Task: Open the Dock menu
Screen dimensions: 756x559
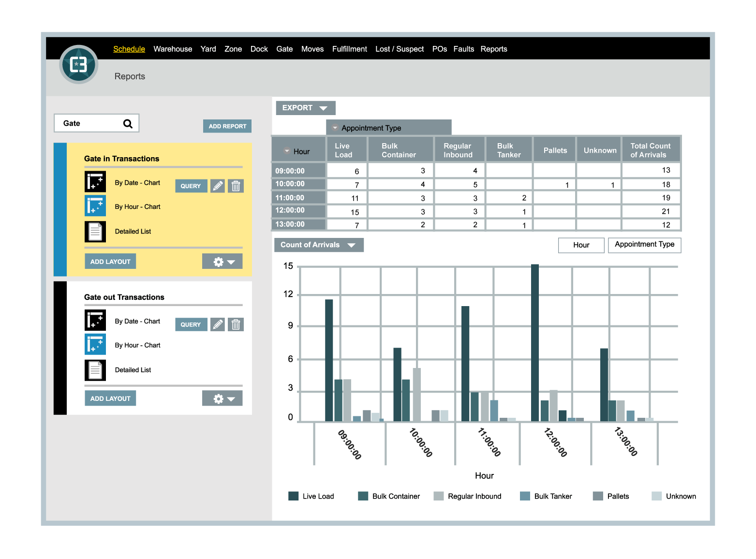Action: click(259, 49)
